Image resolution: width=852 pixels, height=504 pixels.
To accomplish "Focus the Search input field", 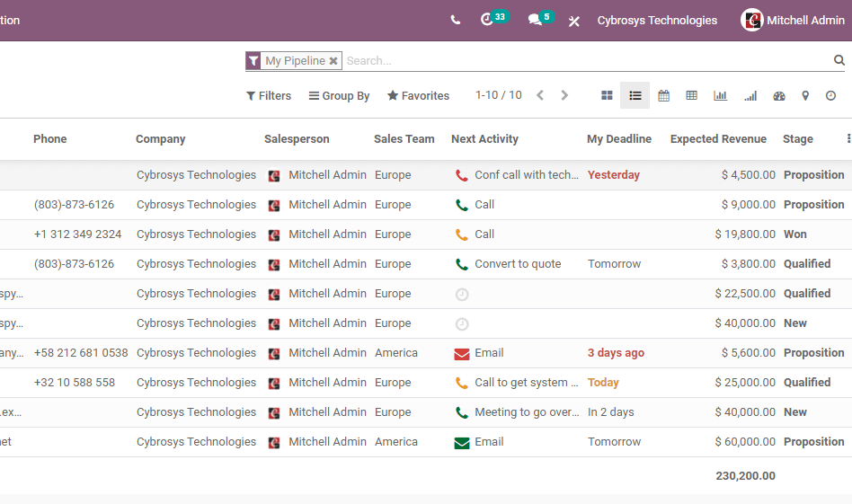I will (x=587, y=61).
